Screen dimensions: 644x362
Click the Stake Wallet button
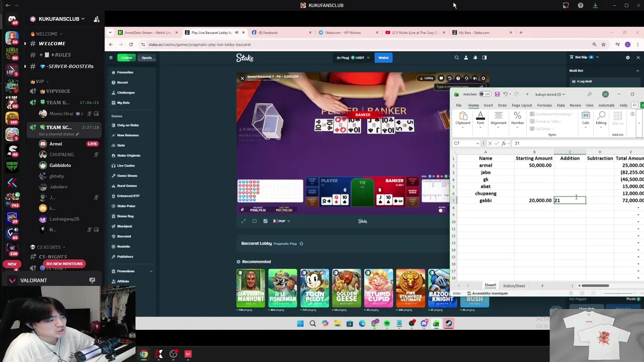[x=383, y=58]
